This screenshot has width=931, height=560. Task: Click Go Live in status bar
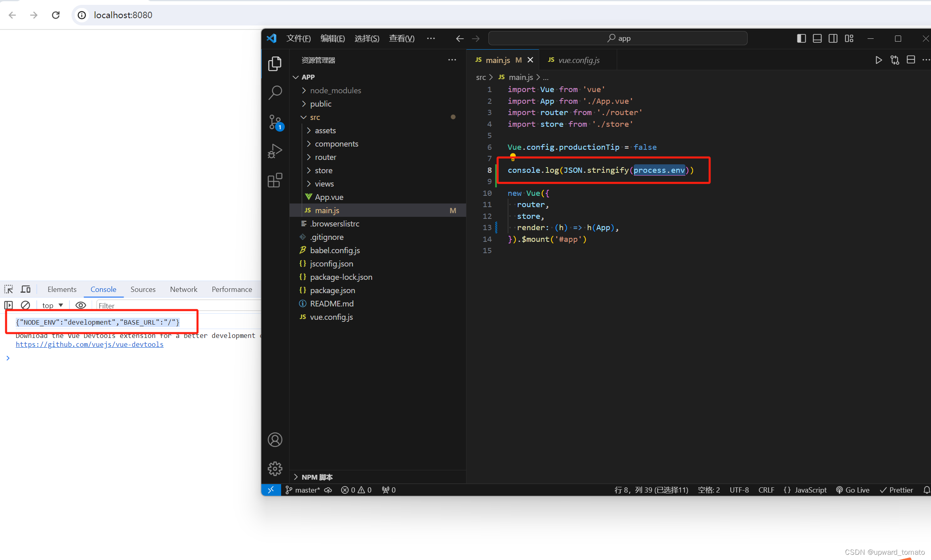pyautogui.click(x=853, y=490)
